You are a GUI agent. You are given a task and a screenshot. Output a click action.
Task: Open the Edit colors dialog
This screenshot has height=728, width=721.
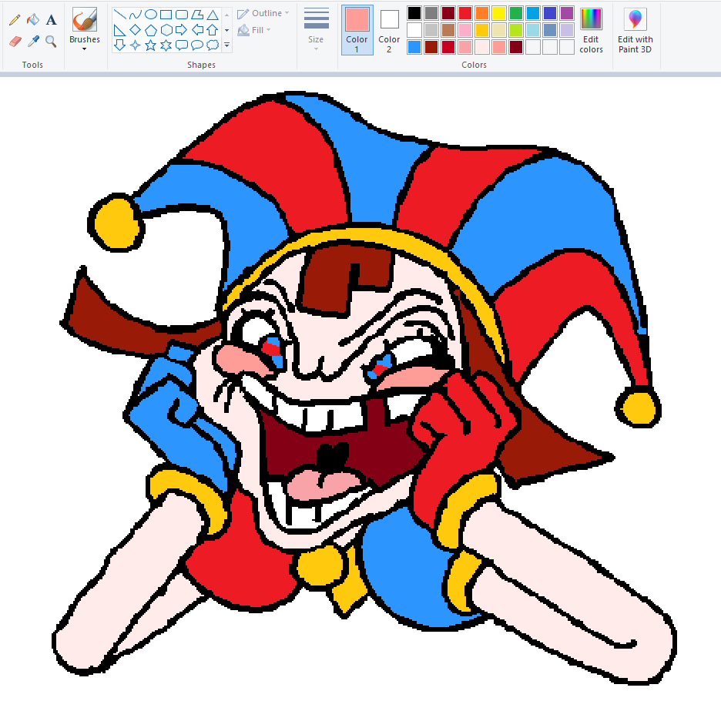[591, 30]
